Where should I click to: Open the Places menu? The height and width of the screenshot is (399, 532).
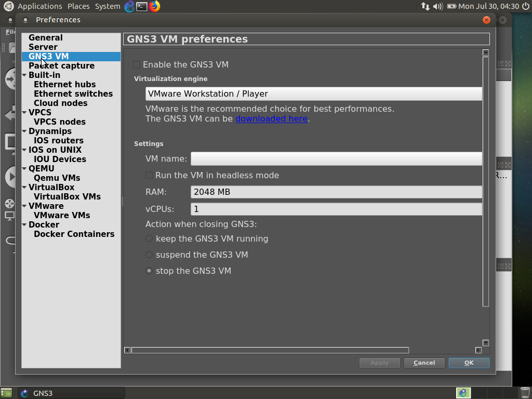click(x=78, y=6)
